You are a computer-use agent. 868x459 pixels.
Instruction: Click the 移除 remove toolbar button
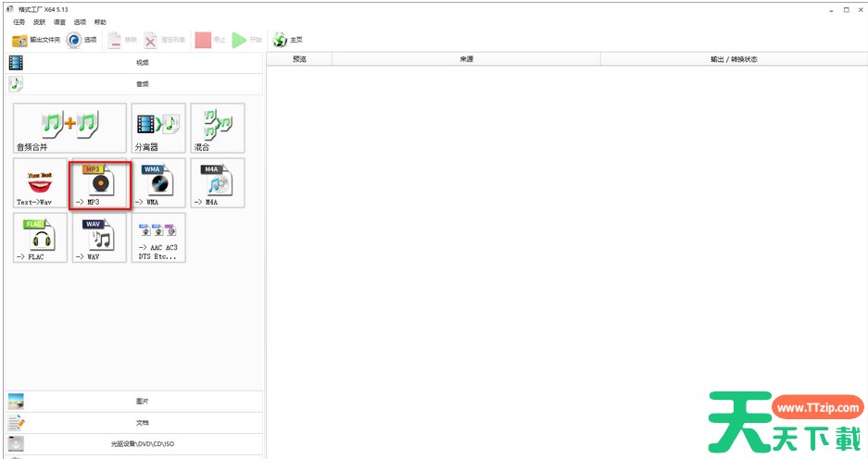point(121,40)
